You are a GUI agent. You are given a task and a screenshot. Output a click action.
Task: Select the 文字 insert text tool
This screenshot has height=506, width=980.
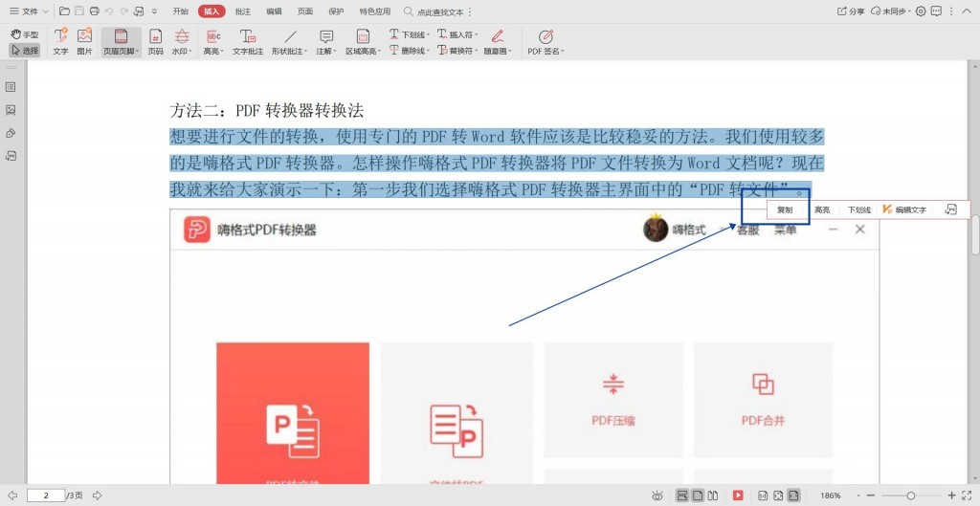point(60,42)
